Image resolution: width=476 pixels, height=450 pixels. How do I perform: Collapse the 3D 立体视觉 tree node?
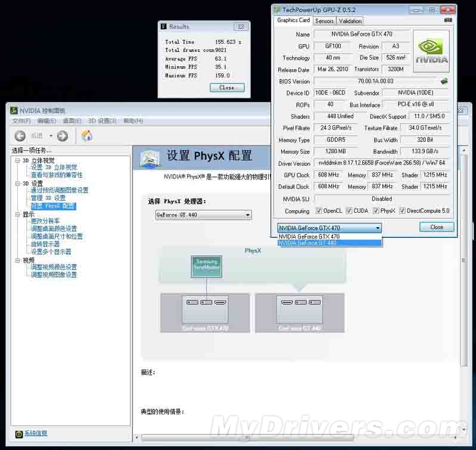click(18, 160)
